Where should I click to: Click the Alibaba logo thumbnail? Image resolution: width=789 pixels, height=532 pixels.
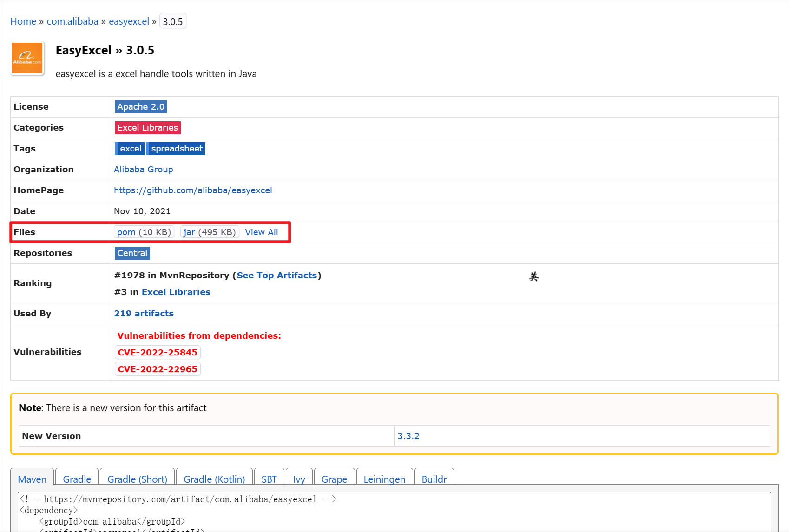pyautogui.click(x=27, y=59)
